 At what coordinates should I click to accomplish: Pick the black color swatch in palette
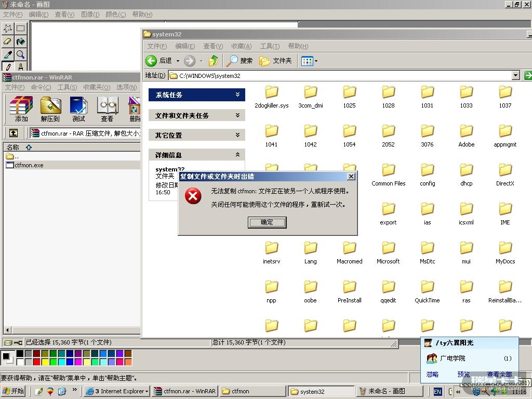[20, 353]
